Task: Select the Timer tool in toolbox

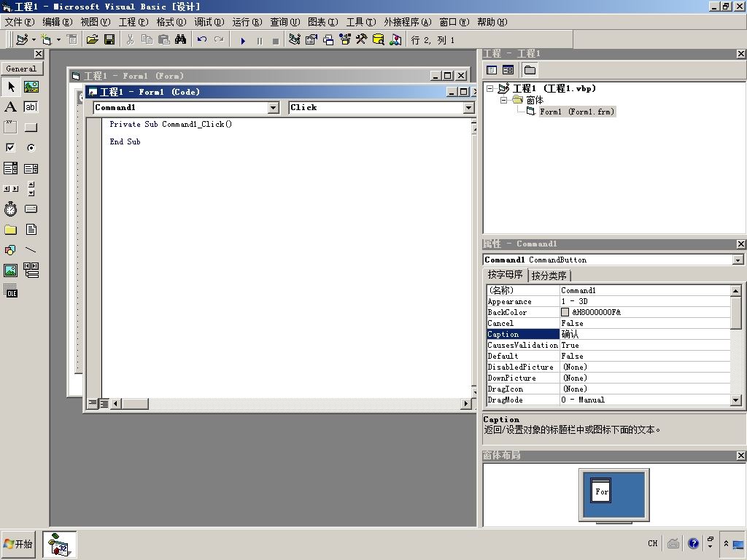Action: tap(10, 209)
